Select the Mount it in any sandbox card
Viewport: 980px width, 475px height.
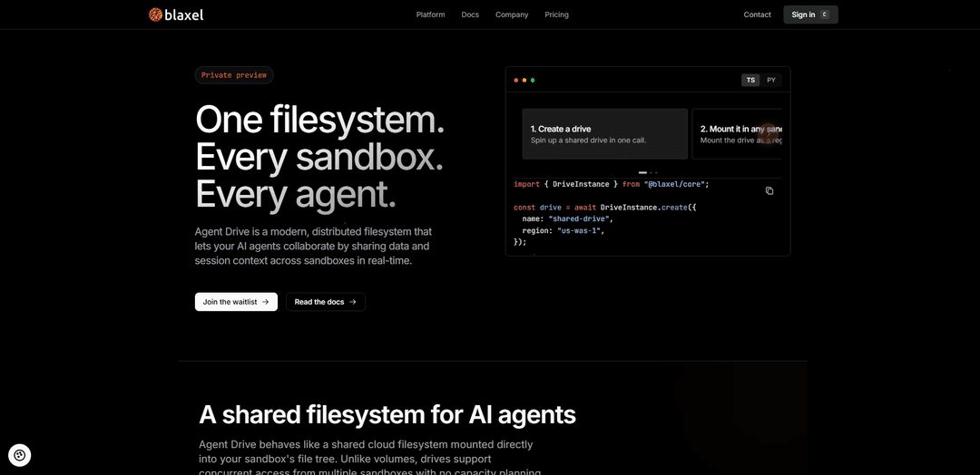pyautogui.click(x=737, y=133)
